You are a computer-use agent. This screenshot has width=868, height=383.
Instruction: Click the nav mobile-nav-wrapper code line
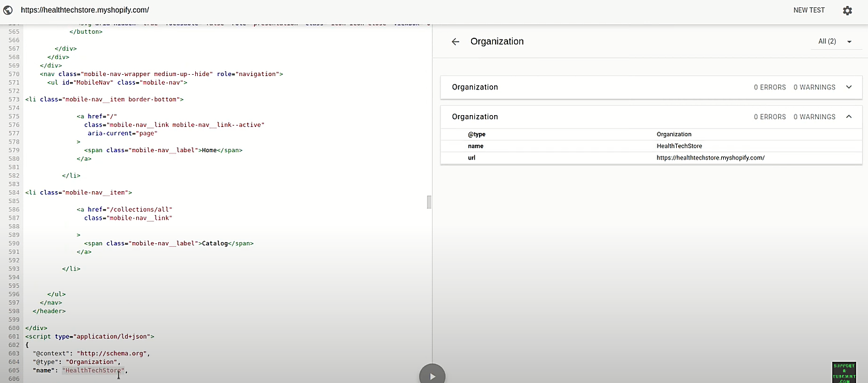[x=161, y=74]
